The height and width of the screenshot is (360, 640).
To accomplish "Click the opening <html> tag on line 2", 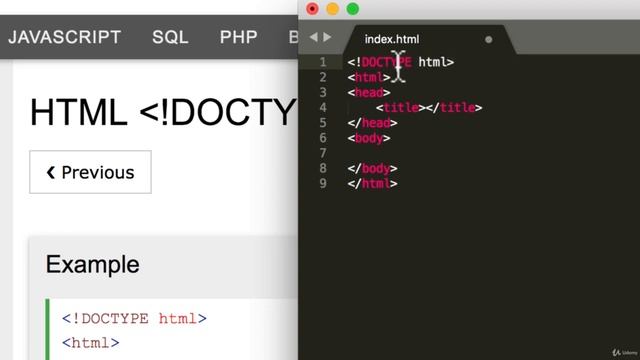I will click(x=369, y=77).
